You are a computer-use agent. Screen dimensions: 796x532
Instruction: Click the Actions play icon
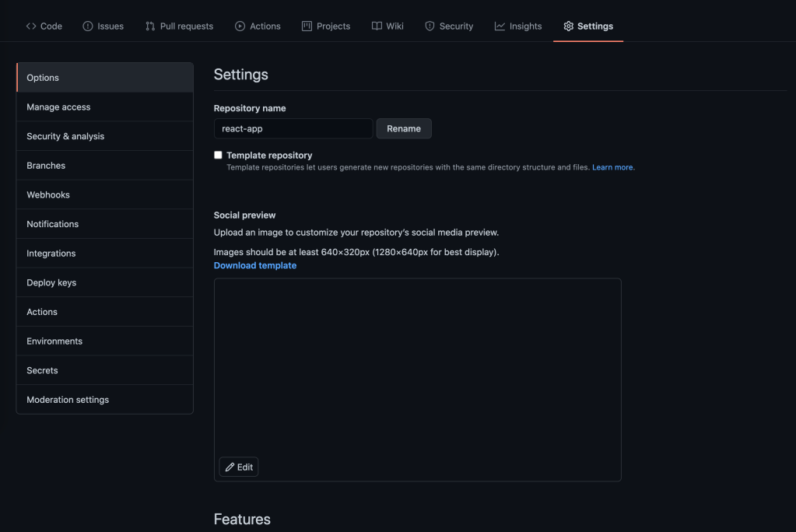240,26
